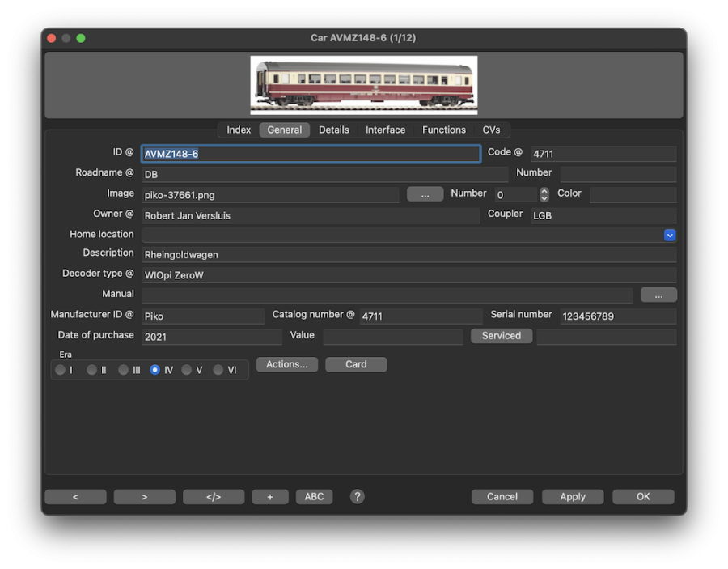The width and height of the screenshot is (728, 569).
Task: Adjust the image Number stepper arrows
Action: click(544, 194)
